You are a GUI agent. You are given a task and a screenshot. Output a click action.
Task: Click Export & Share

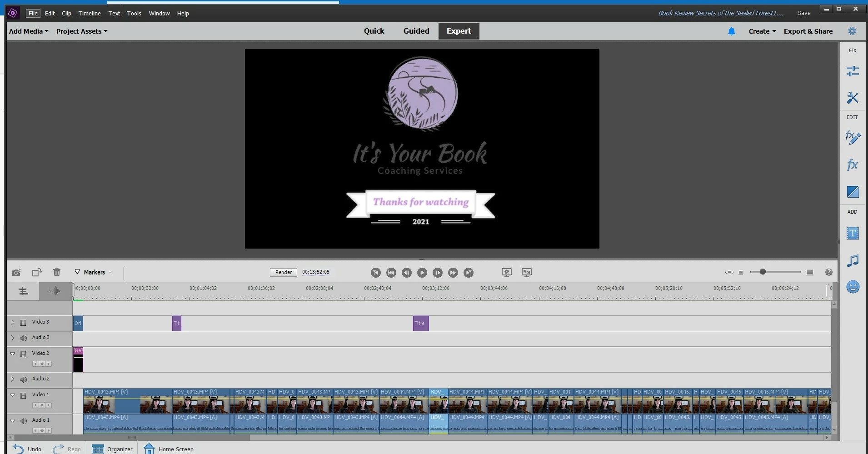(x=808, y=31)
